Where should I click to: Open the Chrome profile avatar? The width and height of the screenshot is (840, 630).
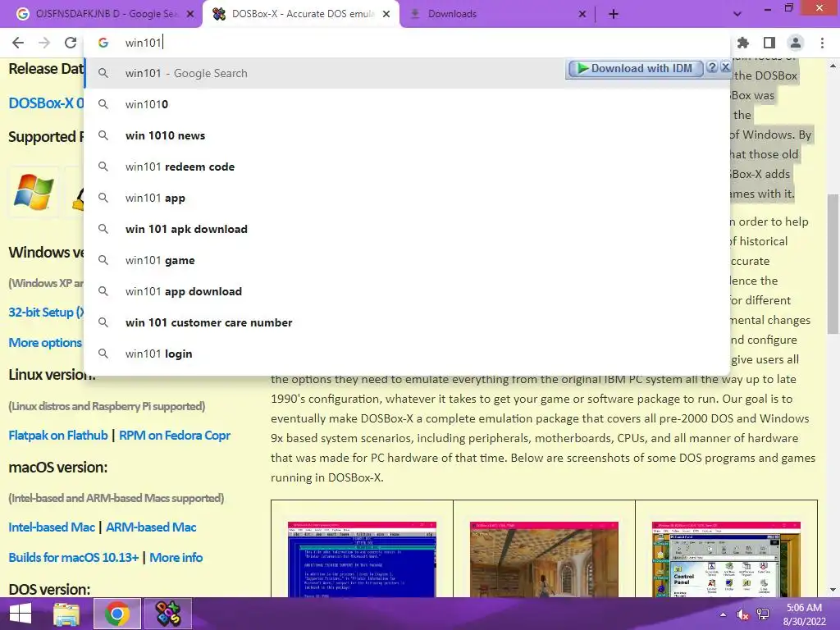[796, 43]
